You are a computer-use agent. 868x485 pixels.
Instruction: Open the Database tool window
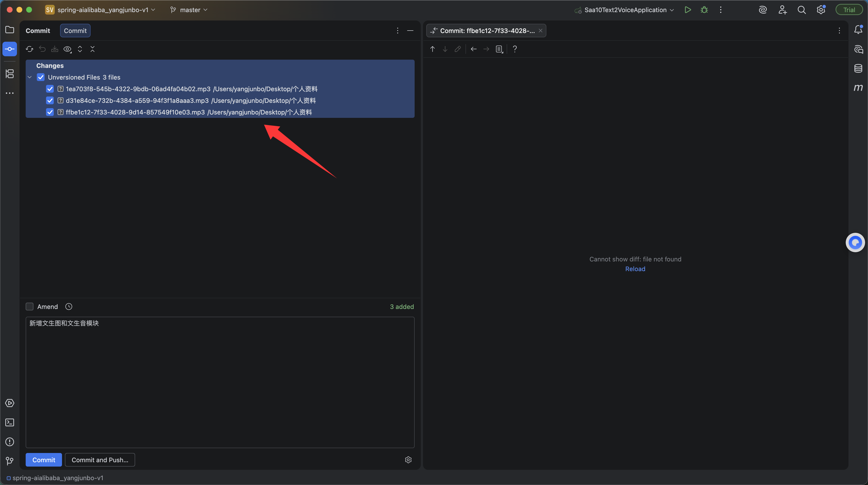858,68
